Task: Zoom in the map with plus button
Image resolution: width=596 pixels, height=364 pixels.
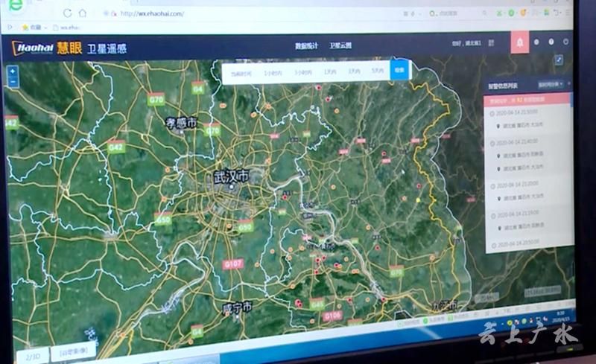Action: 13,71
